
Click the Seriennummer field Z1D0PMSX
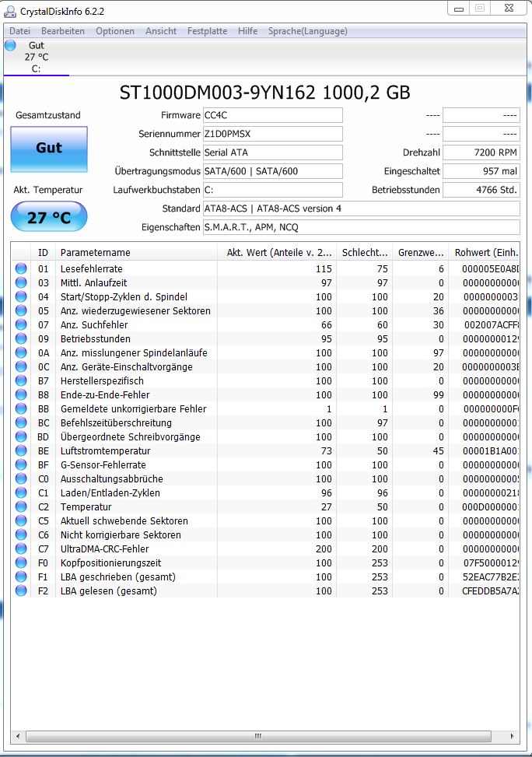273,134
